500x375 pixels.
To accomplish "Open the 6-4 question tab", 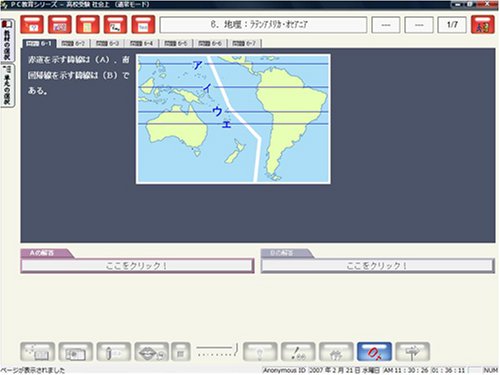I will tap(141, 43).
